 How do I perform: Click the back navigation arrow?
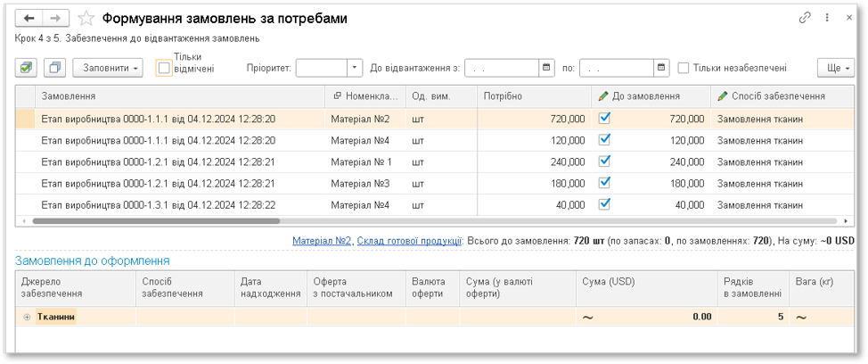[x=29, y=18]
